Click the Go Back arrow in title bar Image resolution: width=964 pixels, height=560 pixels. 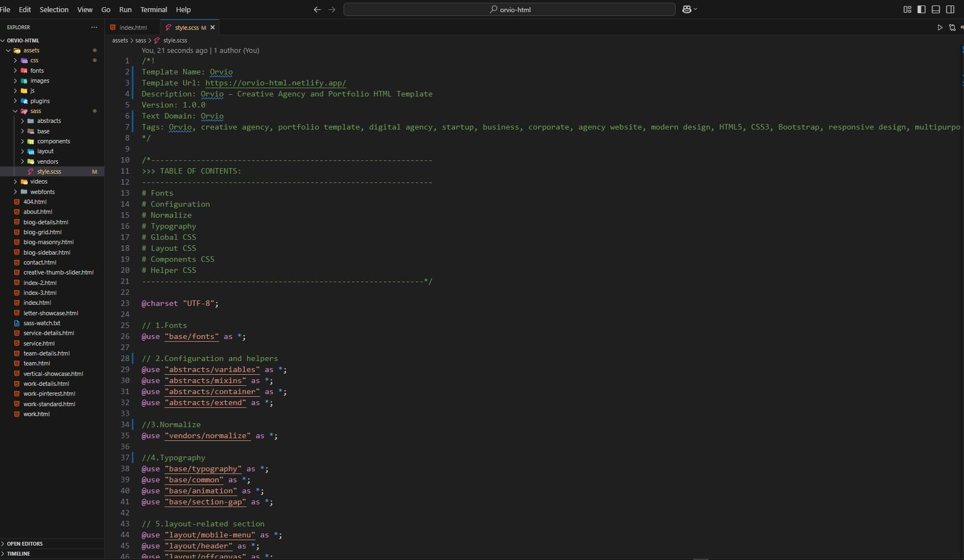(x=317, y=9)
